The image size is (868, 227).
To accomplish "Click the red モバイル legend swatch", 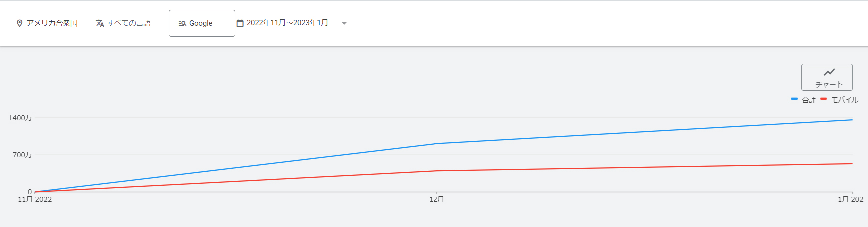I will (824, 99).
